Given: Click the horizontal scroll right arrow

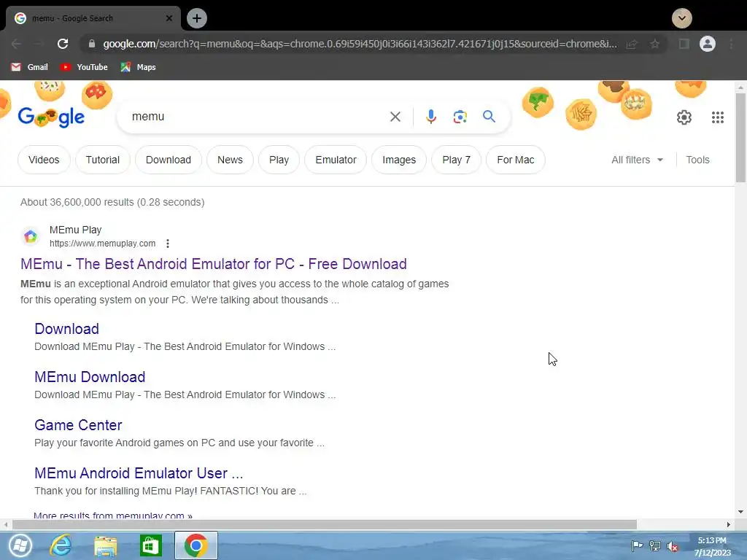Looking at the screenshot, I should (728, 524).
